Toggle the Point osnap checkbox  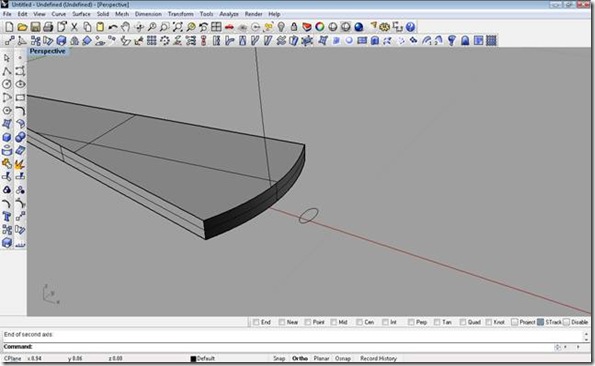[308, 322]
